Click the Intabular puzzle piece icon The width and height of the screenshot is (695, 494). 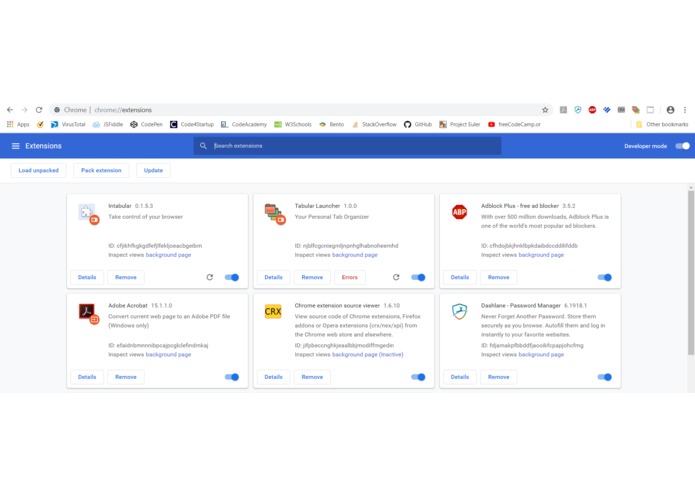(x=88, y=214)
